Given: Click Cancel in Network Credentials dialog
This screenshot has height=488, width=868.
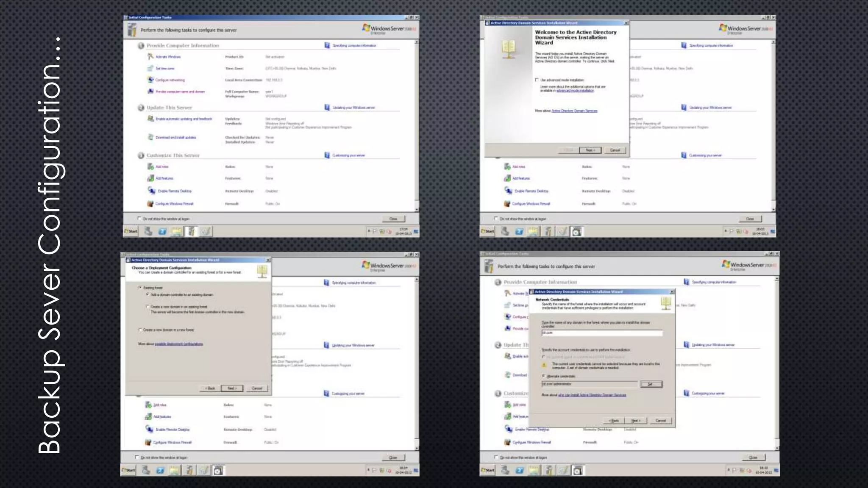Looking at the screenshot, I should [660, 421].
